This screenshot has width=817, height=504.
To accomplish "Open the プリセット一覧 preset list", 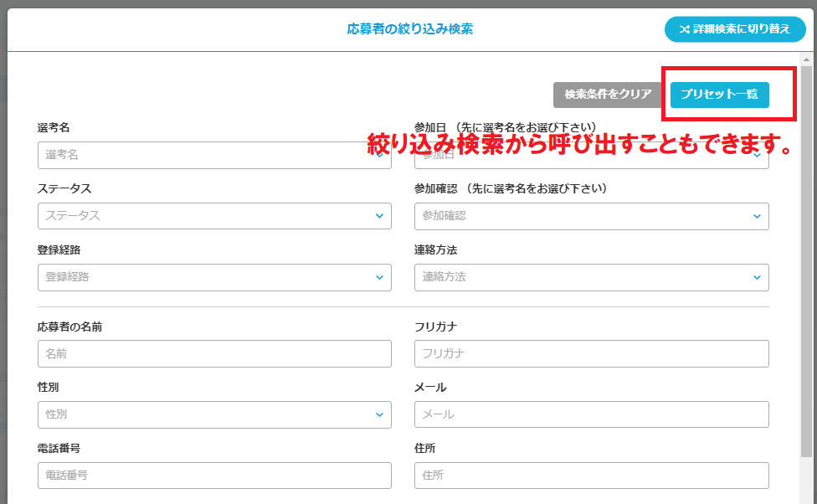I will [719, 95].
